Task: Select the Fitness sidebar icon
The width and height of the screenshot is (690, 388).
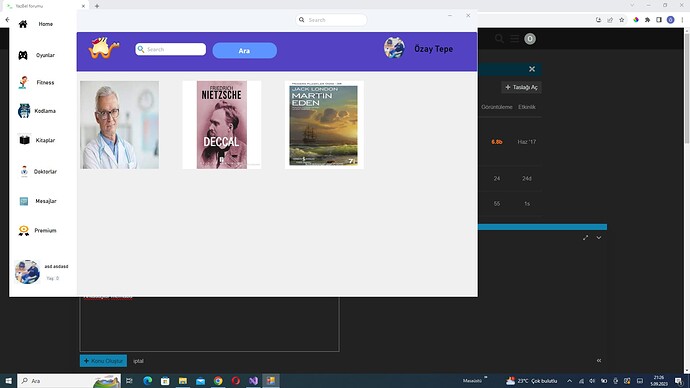Action: click(x=24, y=82)
